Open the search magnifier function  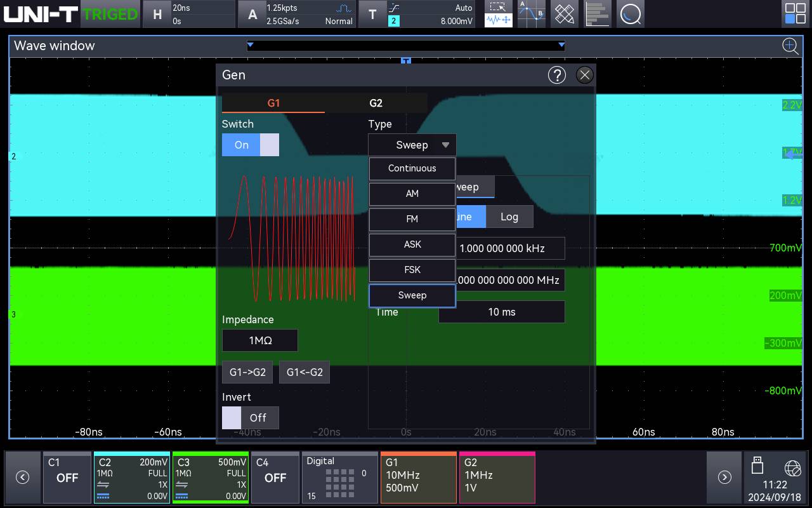click(x=631, y=14)
